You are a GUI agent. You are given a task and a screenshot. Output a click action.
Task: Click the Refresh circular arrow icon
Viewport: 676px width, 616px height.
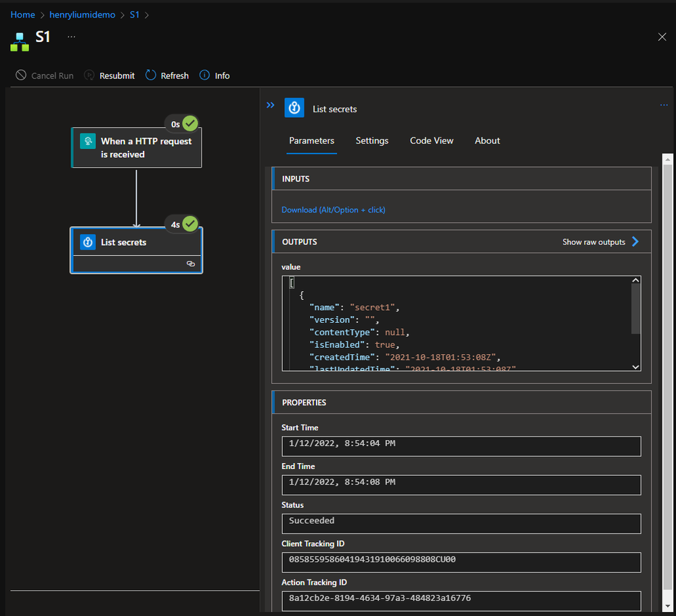tap(150, 75)
